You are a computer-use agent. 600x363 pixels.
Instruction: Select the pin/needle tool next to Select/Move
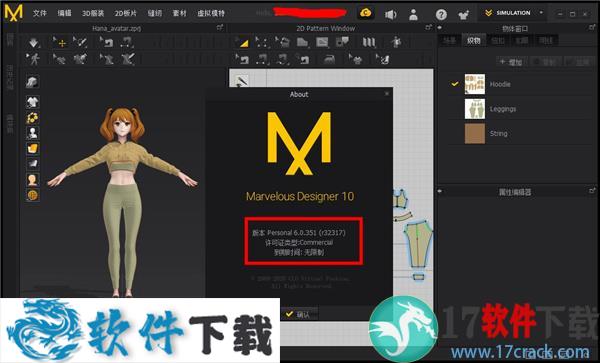pos(80,42)
